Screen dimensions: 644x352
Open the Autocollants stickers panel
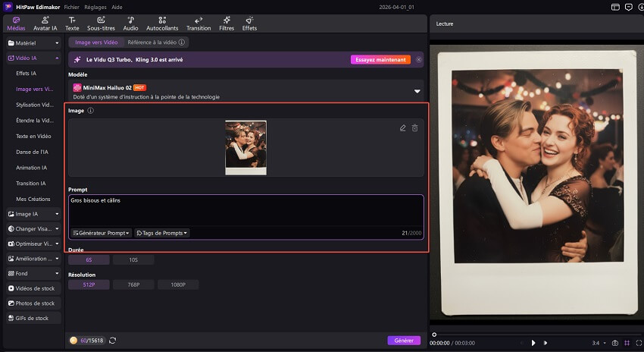click(x=162, y=23)
